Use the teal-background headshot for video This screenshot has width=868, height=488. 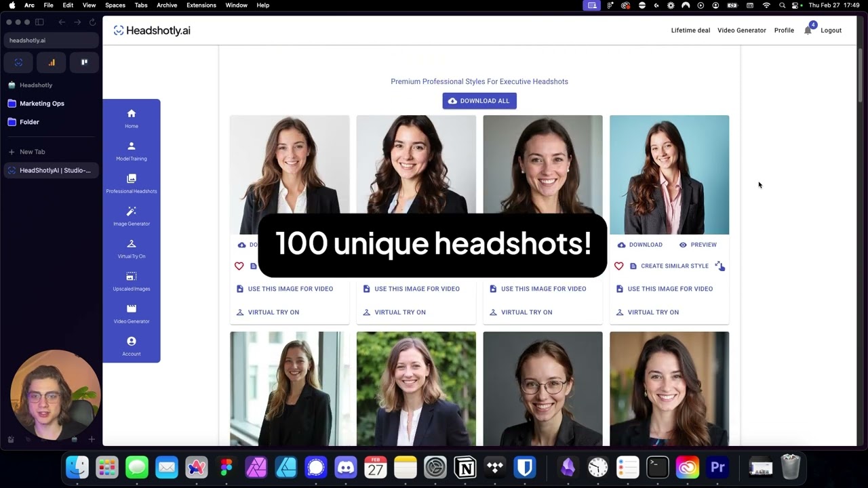[664, 289]
